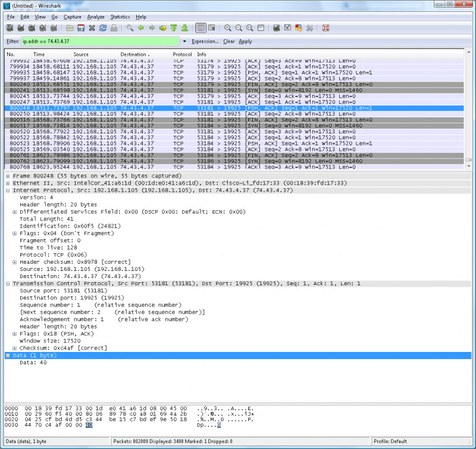Toggle packet list colorization

[x=201, y=28]
